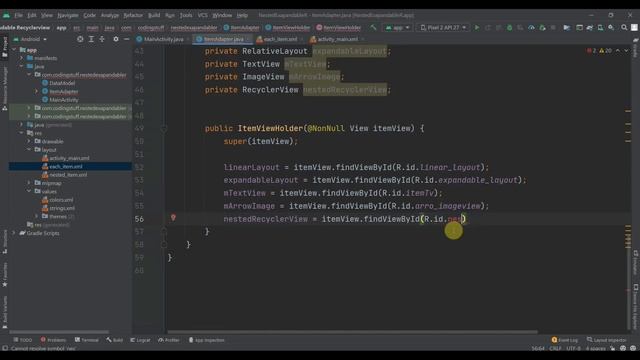Open the Build menu
Screen dimensions: 640x360
[x=154, y=15]
